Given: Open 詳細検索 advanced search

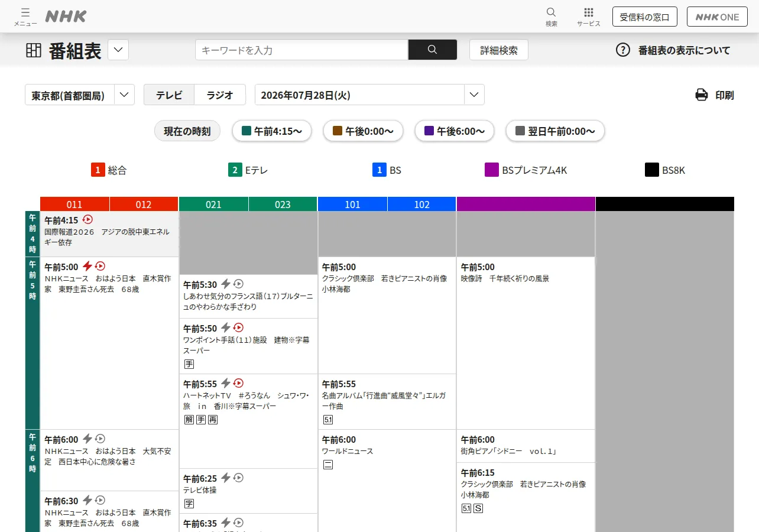Looking at the screenshot, I should pos(499,50).
